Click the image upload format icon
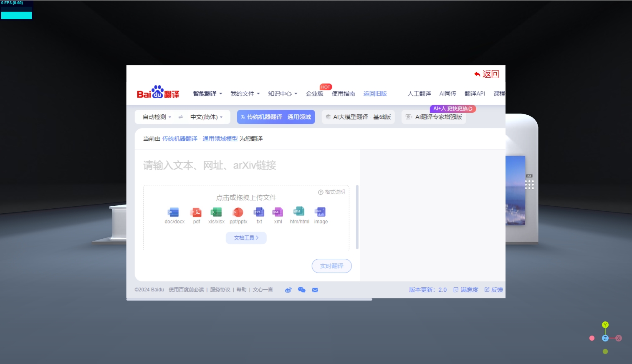 [320, 212]
